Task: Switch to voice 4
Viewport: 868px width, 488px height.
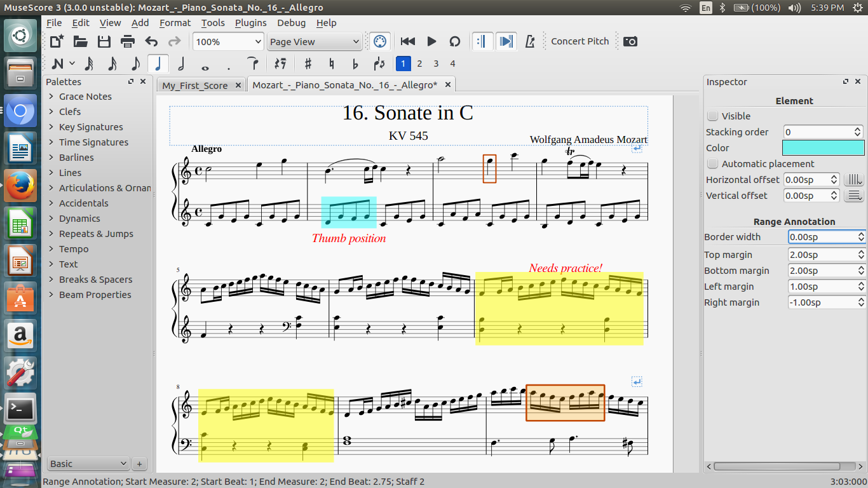Action: 452,64
